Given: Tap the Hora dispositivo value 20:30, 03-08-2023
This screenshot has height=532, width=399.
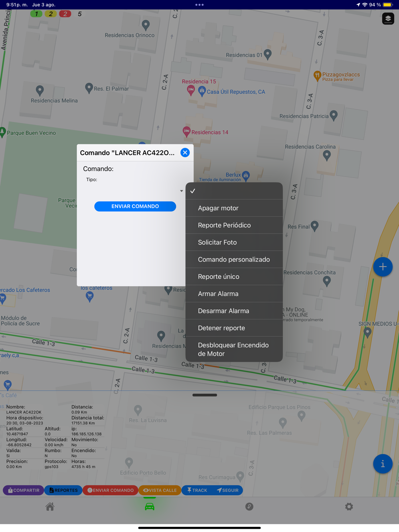Looking at the screenshot, I should click(24, 423).
